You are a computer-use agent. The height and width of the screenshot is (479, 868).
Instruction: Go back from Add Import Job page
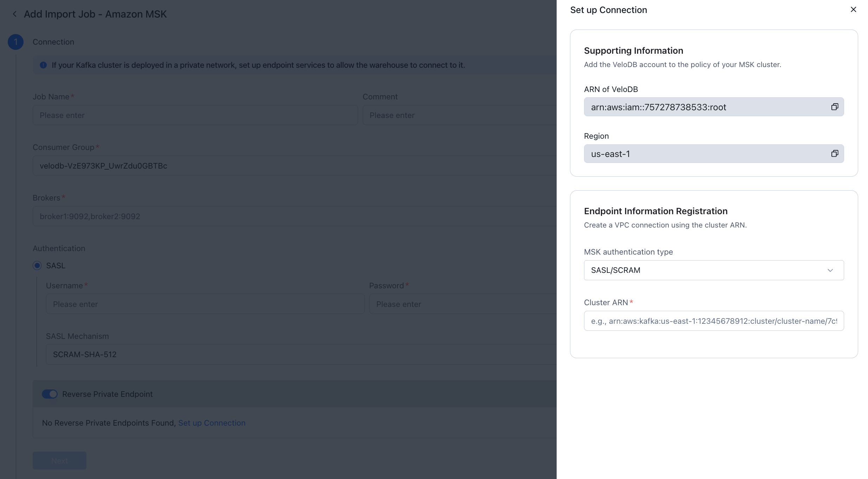coord(14,14)
